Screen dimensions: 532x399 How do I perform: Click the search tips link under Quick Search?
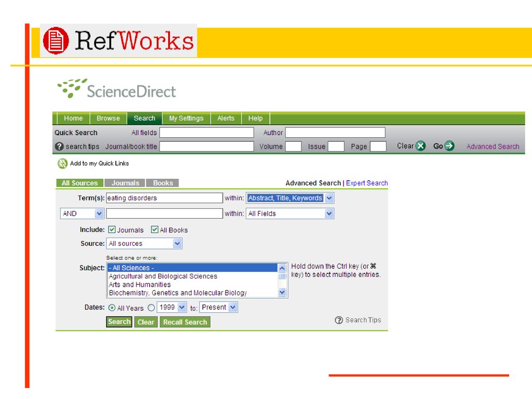pos(83,147)
